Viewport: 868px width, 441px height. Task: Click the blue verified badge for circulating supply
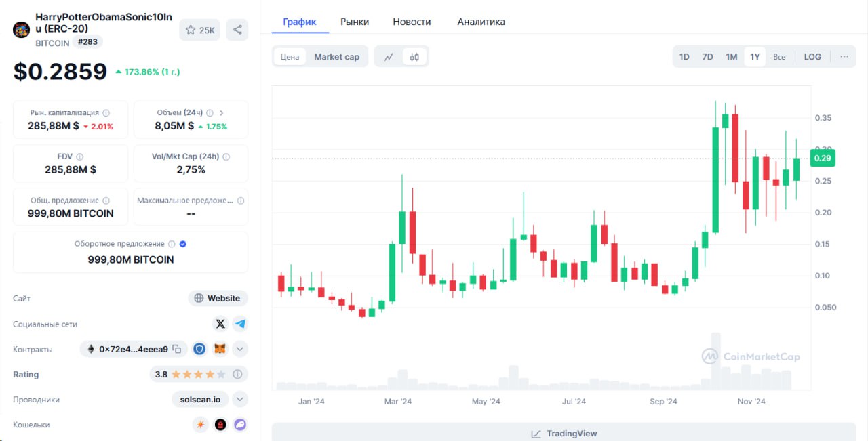pos(183,244)
